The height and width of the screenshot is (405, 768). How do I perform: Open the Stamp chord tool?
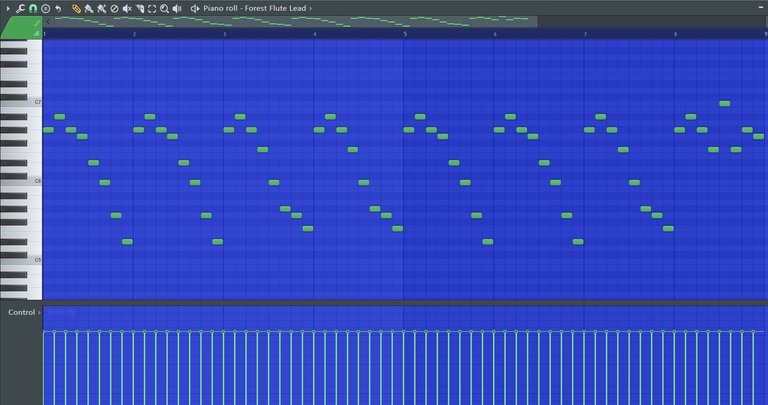point(46,8)
